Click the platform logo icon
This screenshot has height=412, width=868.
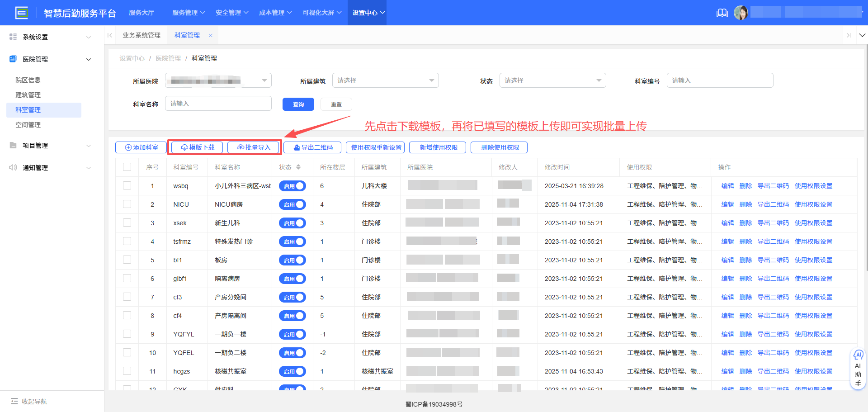[x=21, y=13]
